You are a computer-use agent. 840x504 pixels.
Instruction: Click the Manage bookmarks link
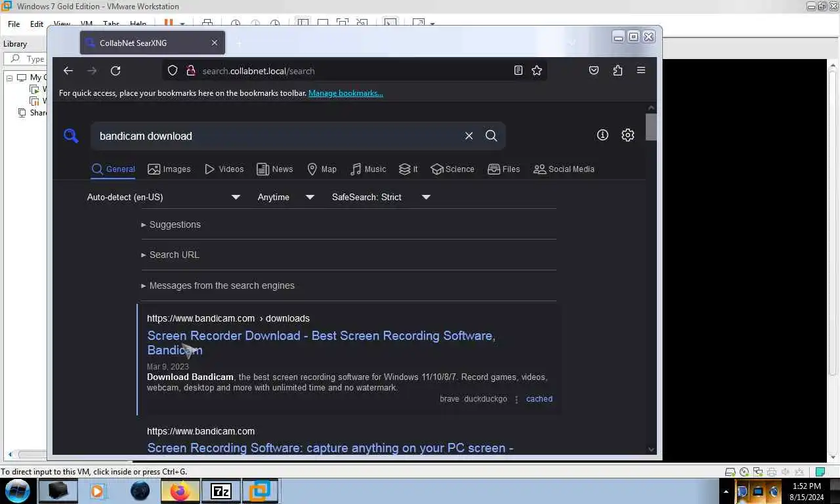[x=346, y=93]
